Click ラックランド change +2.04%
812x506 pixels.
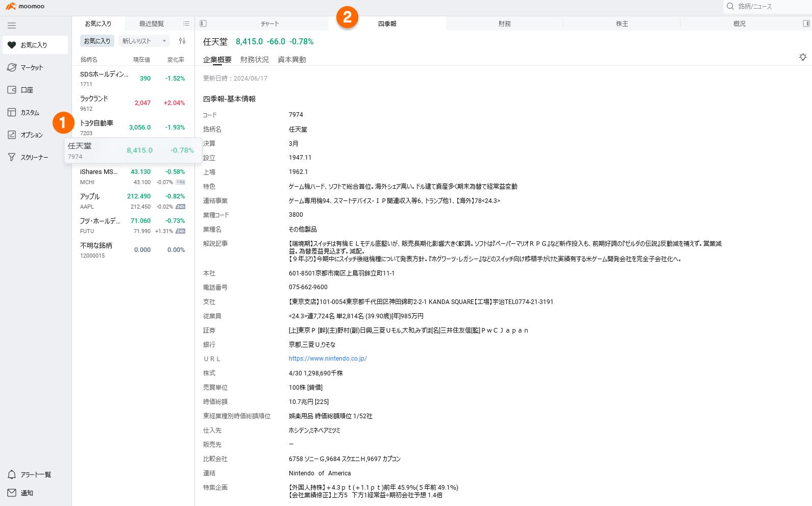coord(174,103)
